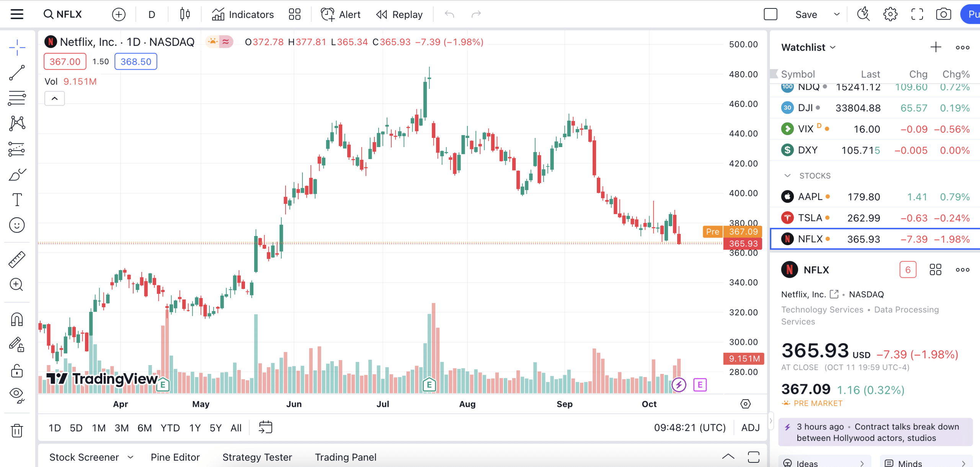The height and width of the screenshot is (467, 980).
Task: Open chart settings gear
Action: 890,15
